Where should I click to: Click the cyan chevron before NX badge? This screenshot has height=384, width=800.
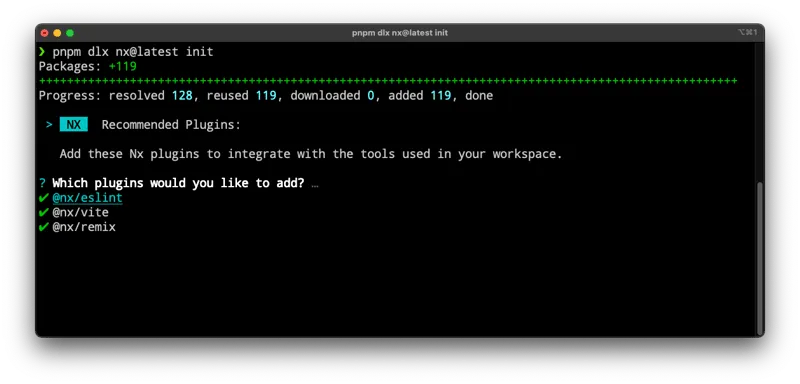pyautogui.click(x=49, y=125)
